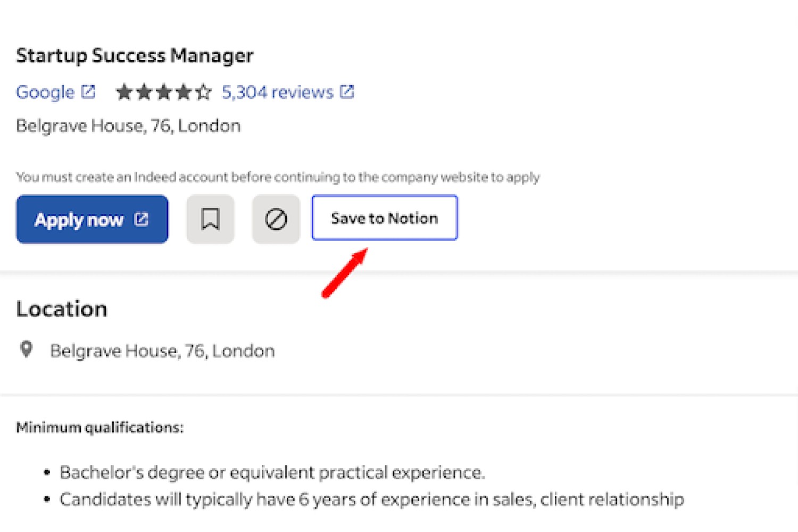Click the red arrow annotation

[x=345, y=273]
